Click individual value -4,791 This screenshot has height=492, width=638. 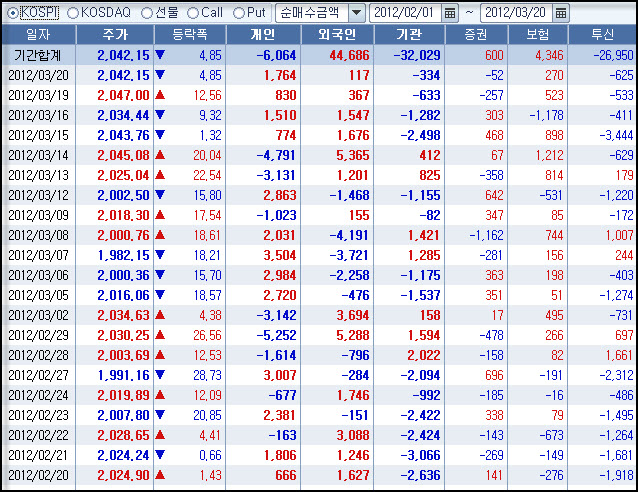pyautogui.click(x=276, y=155)
